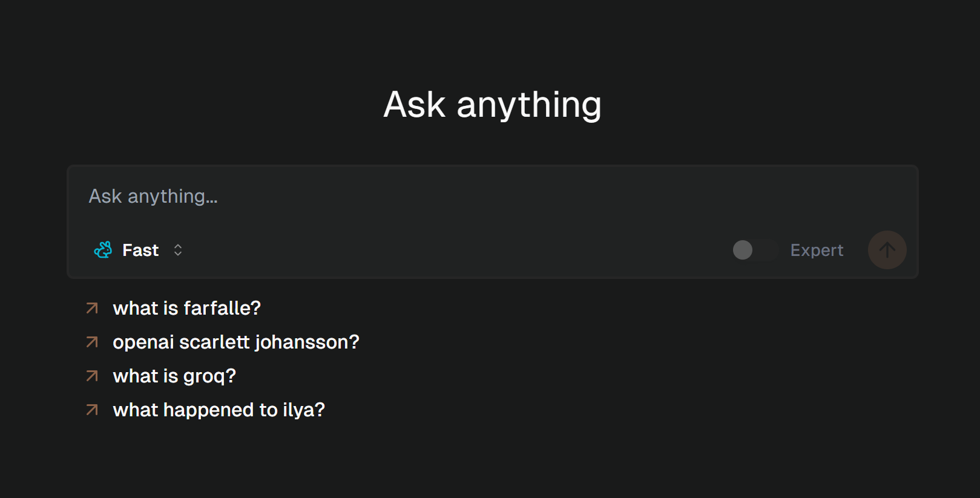Open the Fast model dropdown

click(139, 250)
